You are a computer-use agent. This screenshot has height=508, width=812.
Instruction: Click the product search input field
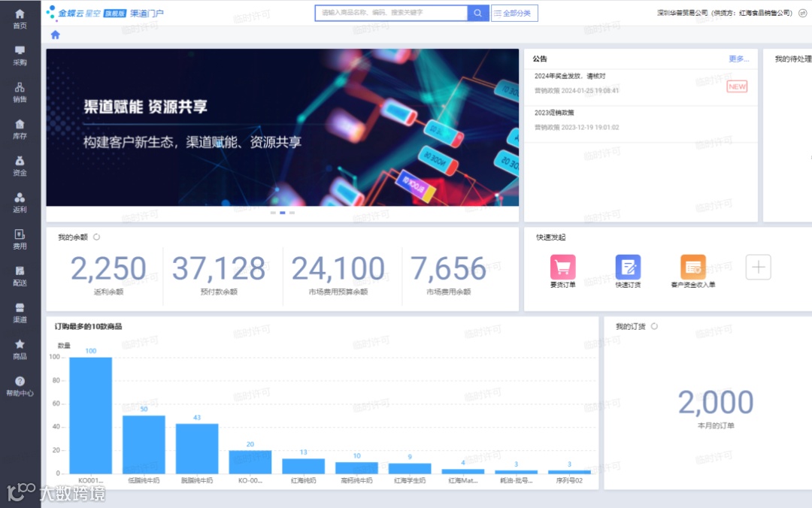click(391, 13)
